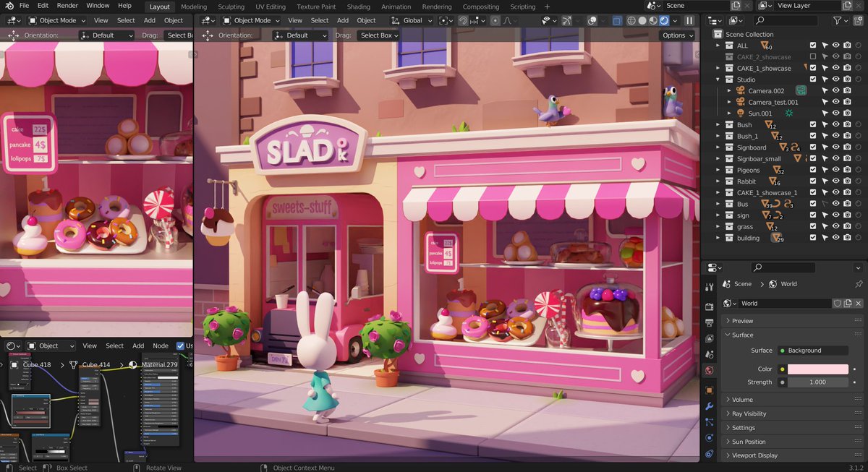Image resolution: width=868 pixels, height=472 pixels.
Task: Click the Options button in viewport
Action: point(677,35)
